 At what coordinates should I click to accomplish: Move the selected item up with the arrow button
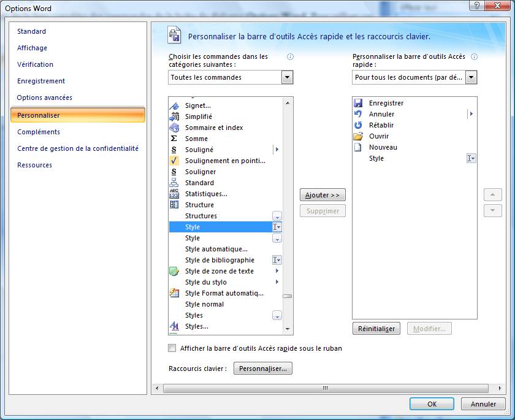(x=493, y=195)
